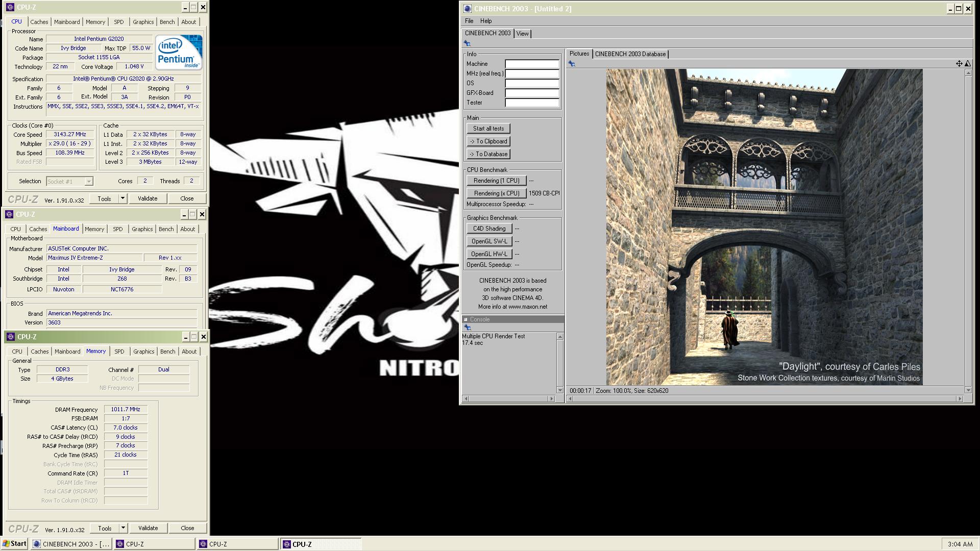Run Rendering (1 CPU) benchmark
980x551 pixels.
(496, 181)
